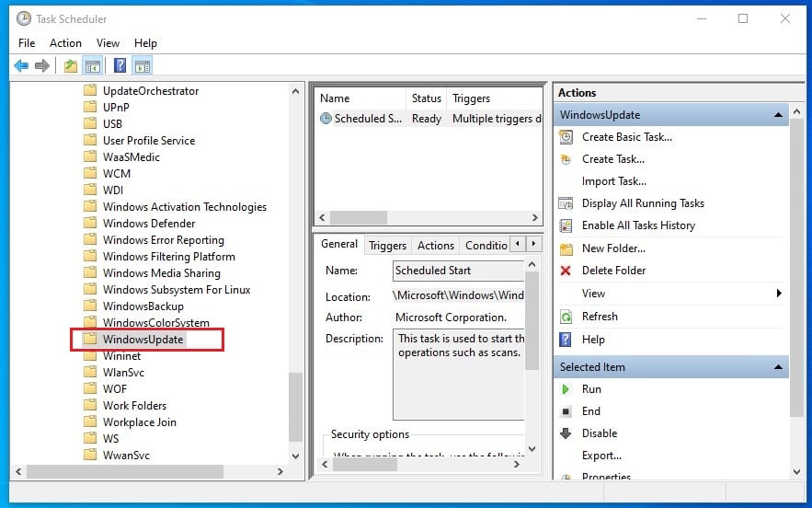This screenshot has width=812, height=508.
Task: Click Refresh action text
Action: point(600,317)
